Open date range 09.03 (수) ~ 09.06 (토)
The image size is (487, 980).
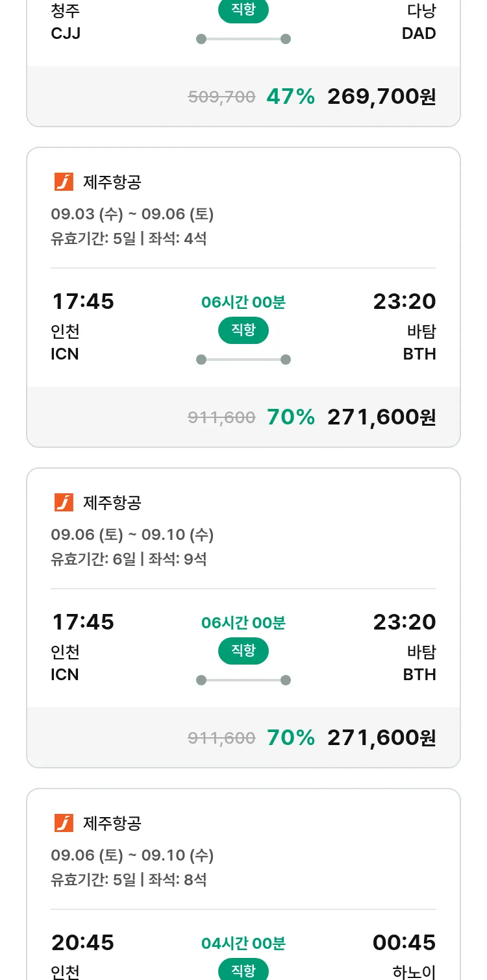pos(132,214)
